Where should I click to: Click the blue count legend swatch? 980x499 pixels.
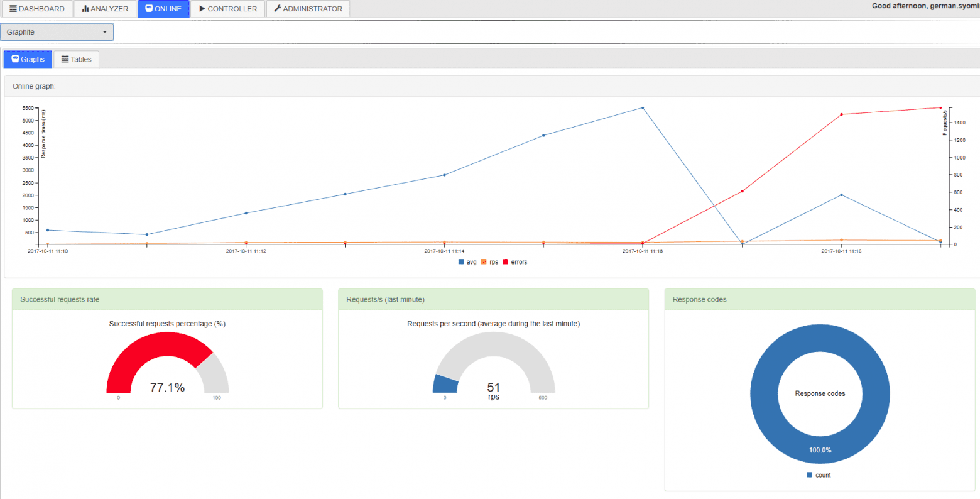pyautogui.click(x=810, y=475)
